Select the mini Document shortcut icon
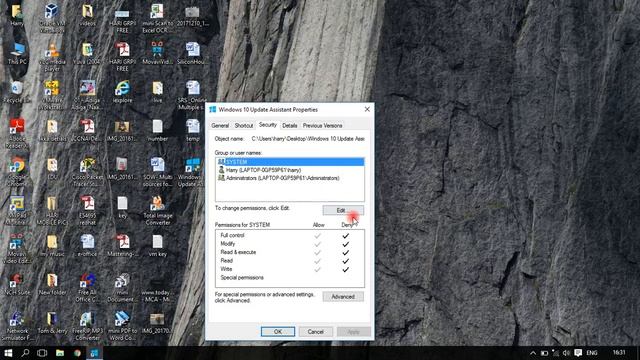The width and height of the screenshot is (640, 360). [x=122, y=288]
